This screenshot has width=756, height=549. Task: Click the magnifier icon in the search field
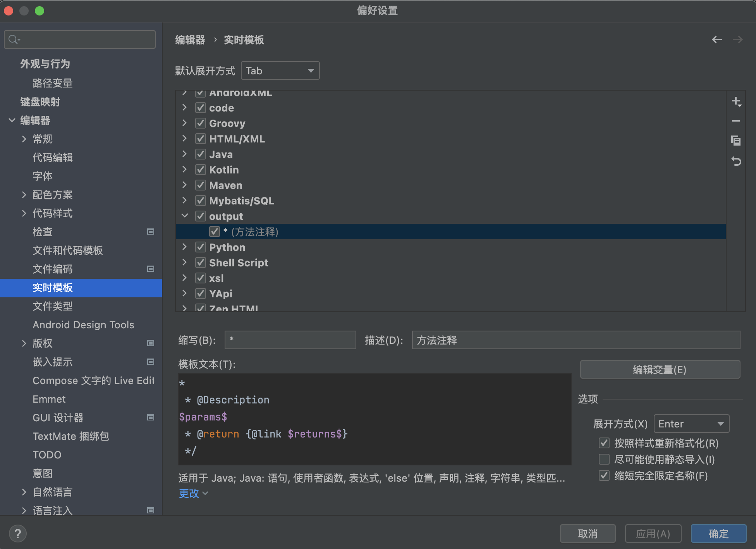coord(13,39)
